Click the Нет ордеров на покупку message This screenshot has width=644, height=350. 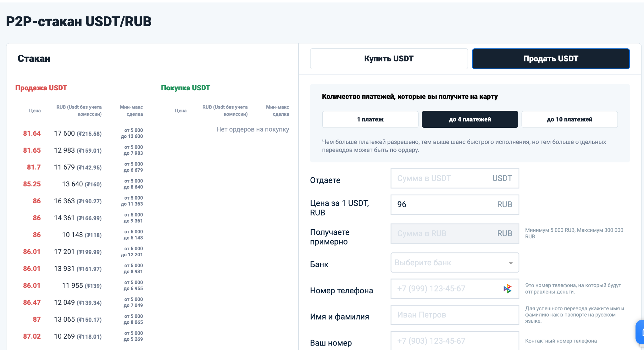click(x=253, y=129)
